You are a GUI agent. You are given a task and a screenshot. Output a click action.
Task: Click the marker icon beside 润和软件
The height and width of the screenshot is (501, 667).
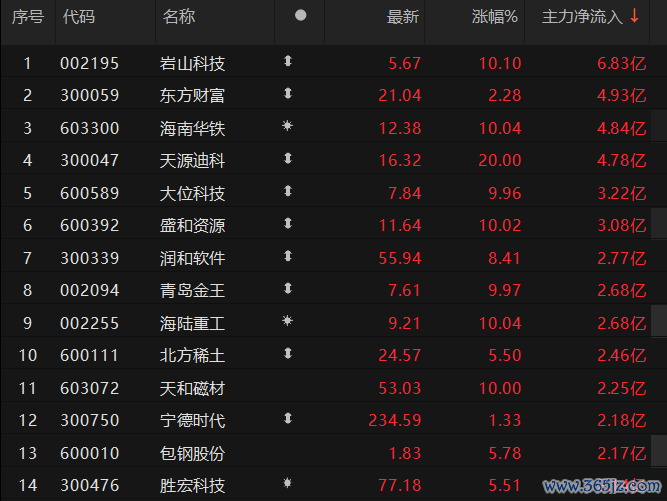288,256
